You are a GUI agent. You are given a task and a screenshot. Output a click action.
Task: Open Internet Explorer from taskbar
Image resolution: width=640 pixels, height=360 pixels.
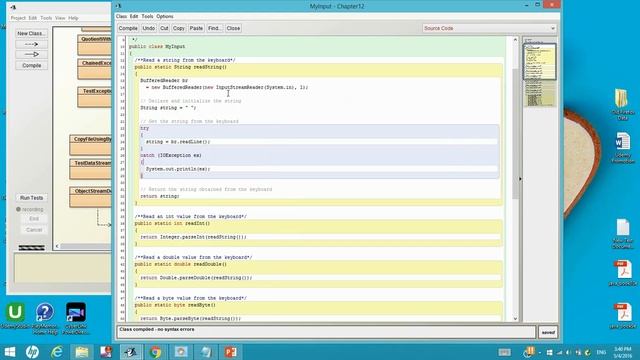click(x=57, y=352)
